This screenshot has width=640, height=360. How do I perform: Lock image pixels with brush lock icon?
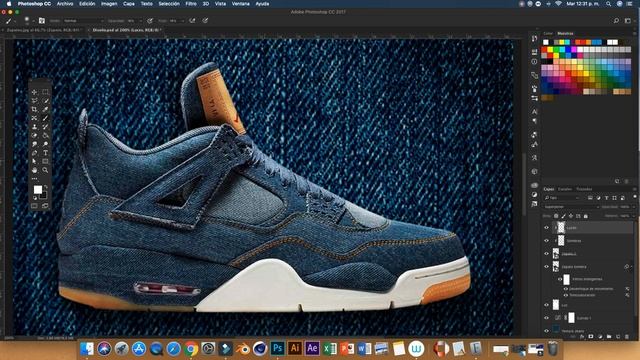click(x=563, y=216)
